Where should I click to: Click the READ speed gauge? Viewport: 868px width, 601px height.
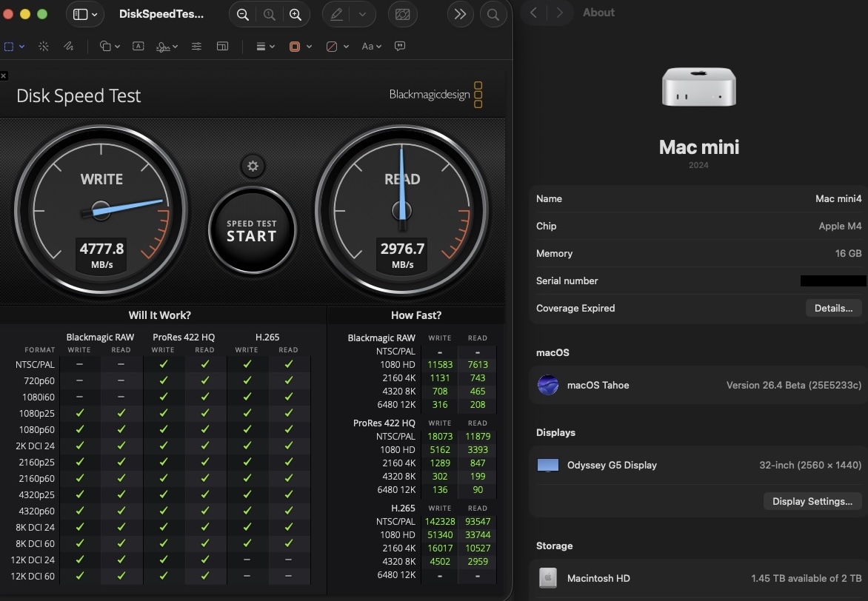tap(402, 210)
